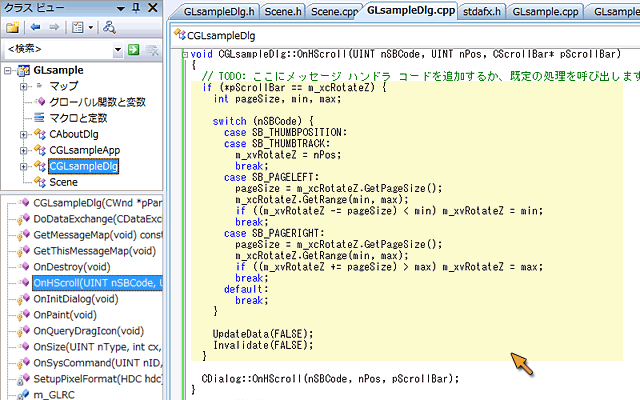Image resolution: width=640 pixels, height=400 pixels.
Task: Collapse the GLsample project node
Action: pyautogui.click(x=7, y=71)
